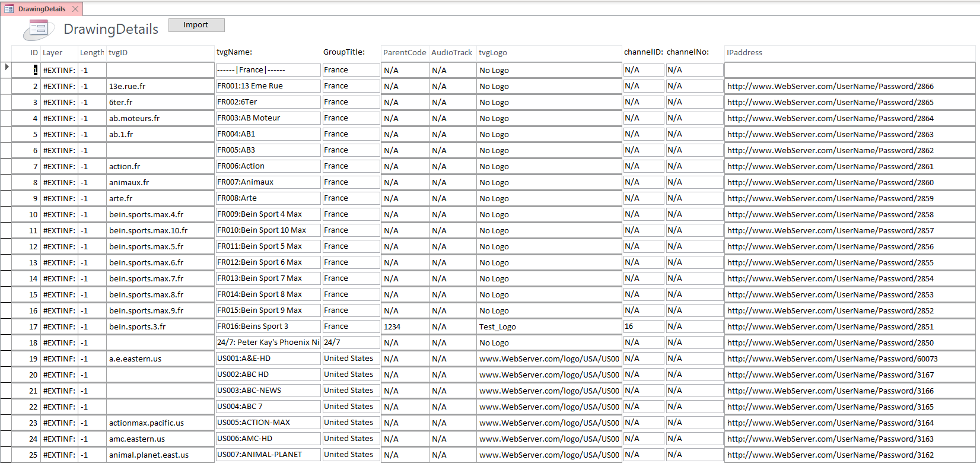Edit the tvgName field FR001:13 Eme Rue

click(268, 86)
